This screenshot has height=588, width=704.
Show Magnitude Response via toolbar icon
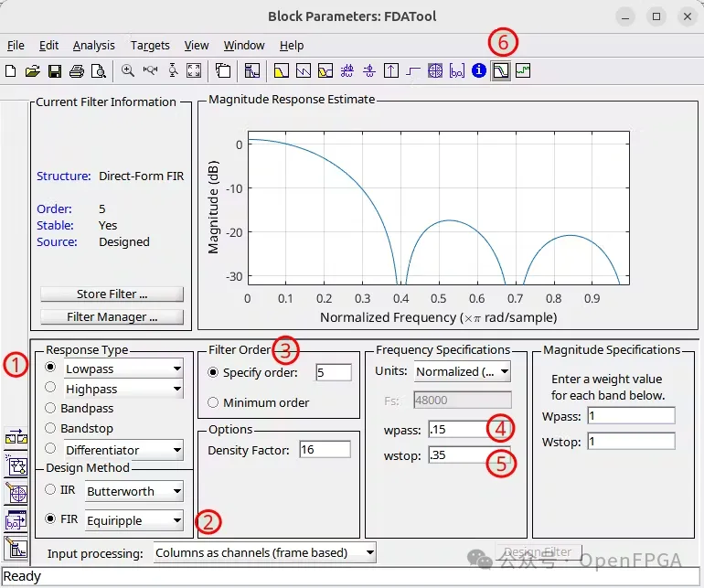point(281,71)
